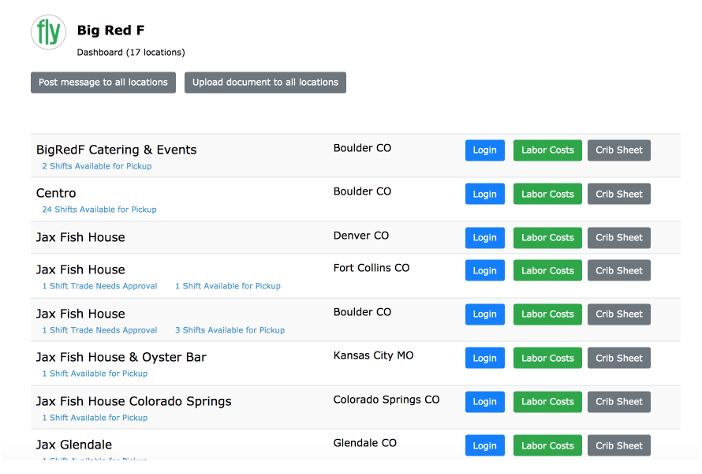The height and width of the screenshot is (474, 702).
Task: Open Crib Sheet for Denver location
Action: click(619, 238)
